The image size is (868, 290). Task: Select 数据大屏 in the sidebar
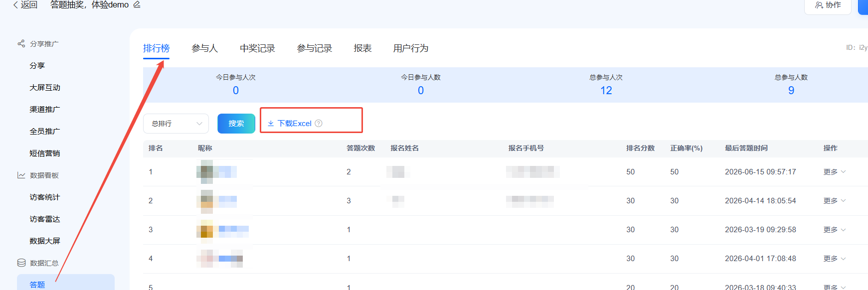click(x=45, y=241)
